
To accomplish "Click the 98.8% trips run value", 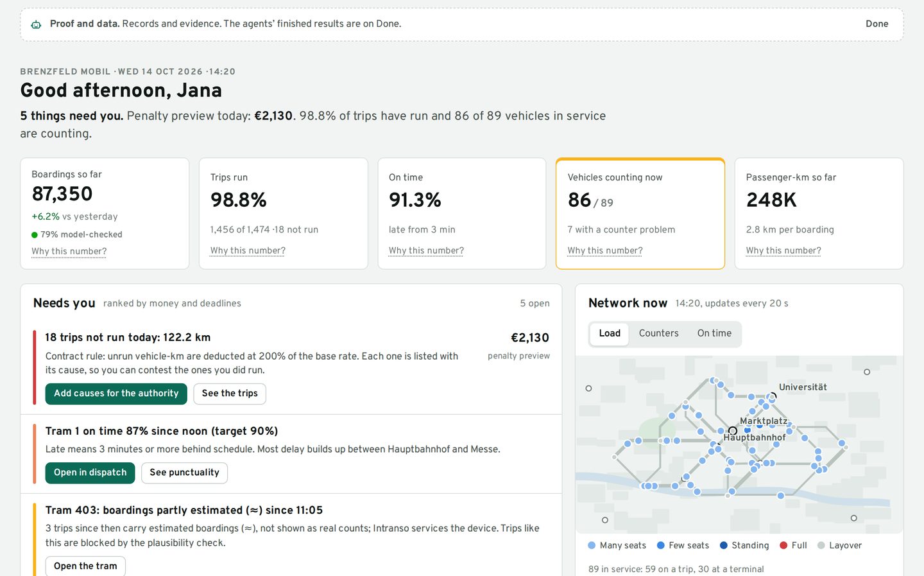I will pos(239,200).
